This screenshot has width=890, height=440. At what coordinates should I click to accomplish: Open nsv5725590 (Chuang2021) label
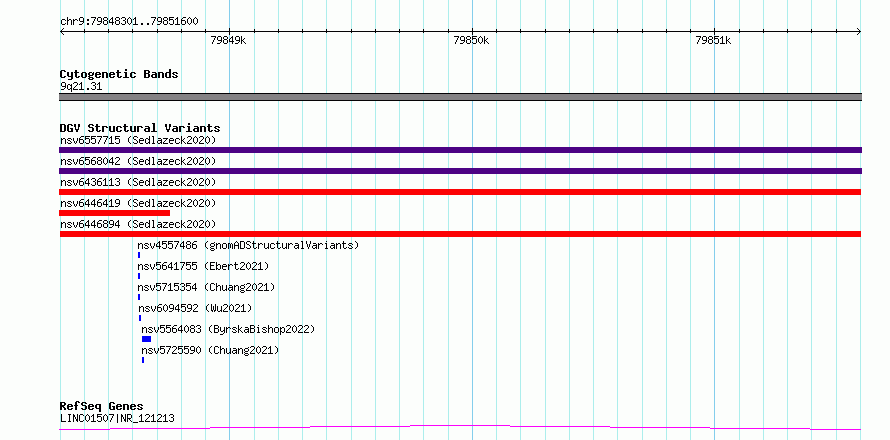point(210,350)
